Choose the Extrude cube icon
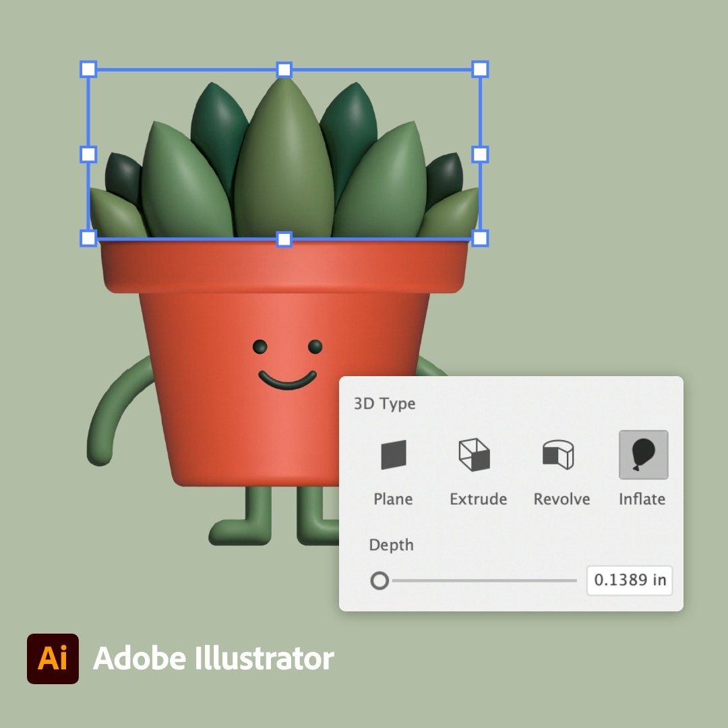 pyautogui.click(x=474, y=455)
